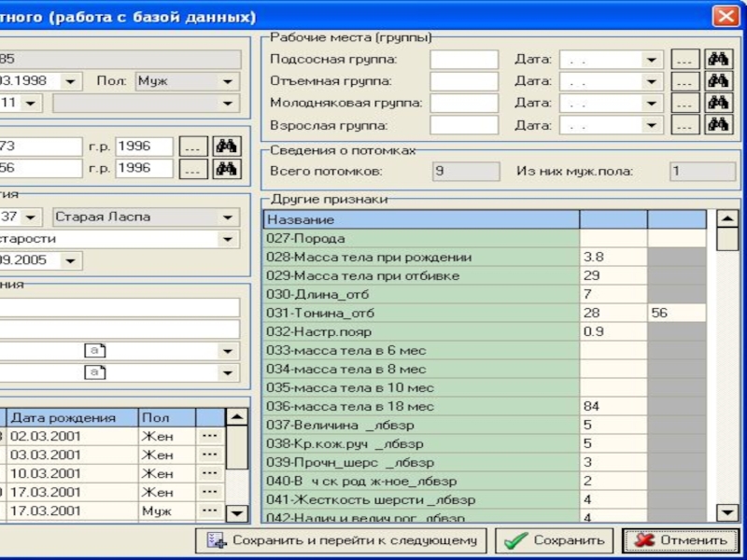
Task: Click binoculars icon in Взрослая группа row
Action: pyautogui.click(x=717, y=124)
